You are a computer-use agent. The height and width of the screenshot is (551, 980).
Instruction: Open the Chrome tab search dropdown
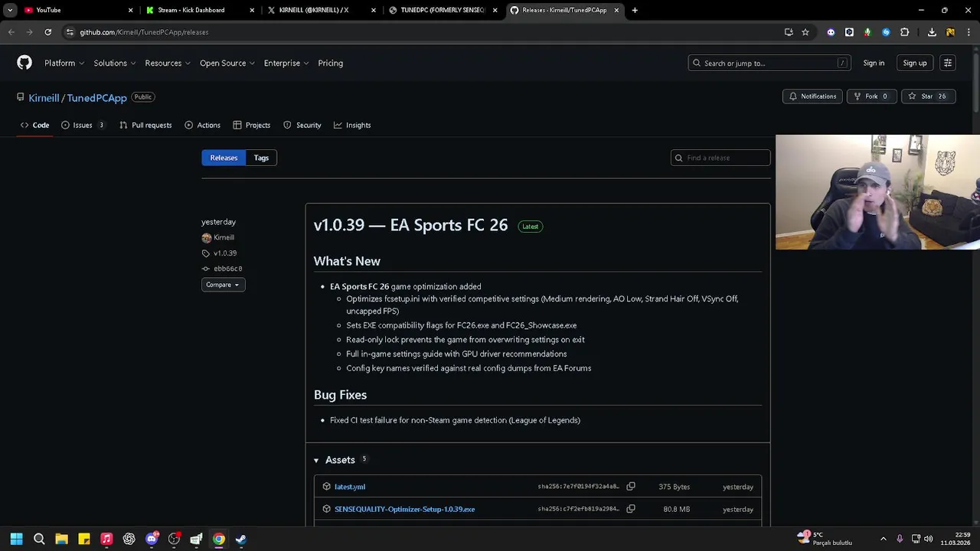point(10,10)
